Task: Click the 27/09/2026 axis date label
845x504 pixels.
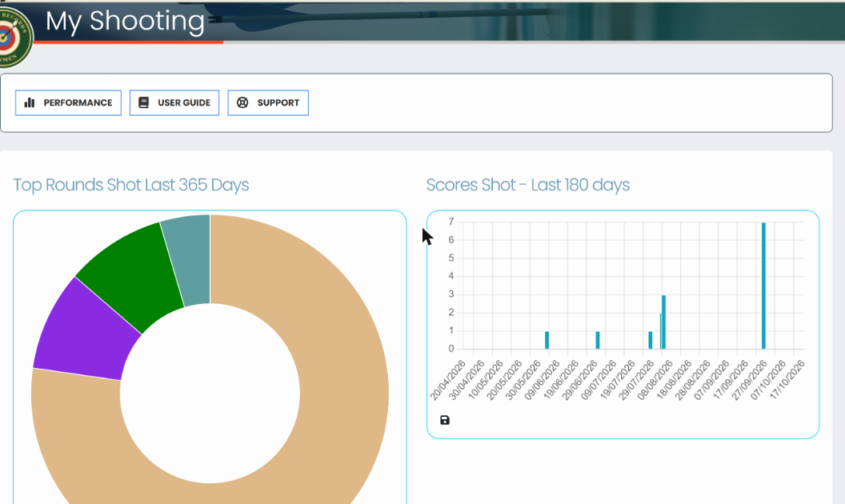Action: point(749,380)
